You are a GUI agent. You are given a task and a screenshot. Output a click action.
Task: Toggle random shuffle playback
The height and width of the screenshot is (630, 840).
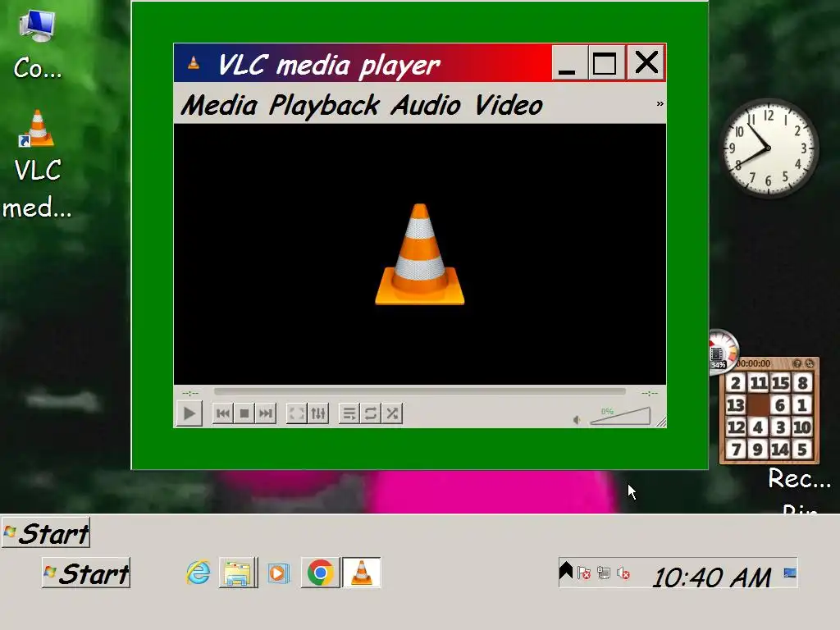[x=392, y=413]
